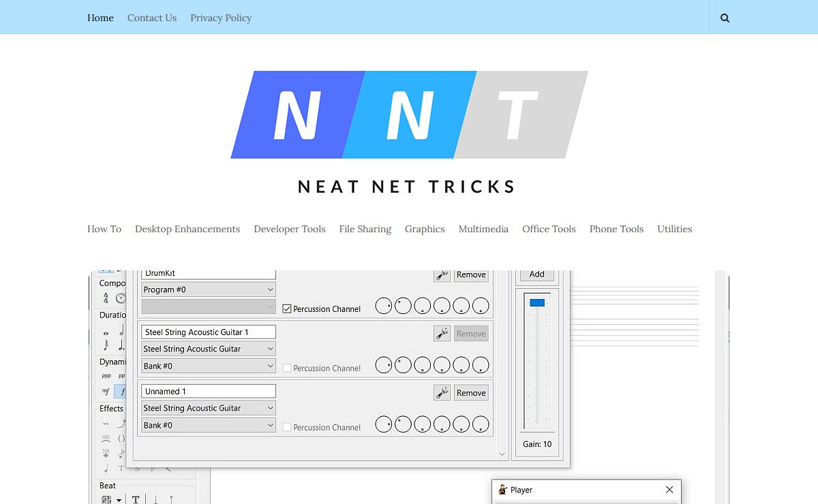Image resolution: width=818 pixels, height=504 pixels.
Task: Pick the flagged short note duration icon
Action: point(106,345)
